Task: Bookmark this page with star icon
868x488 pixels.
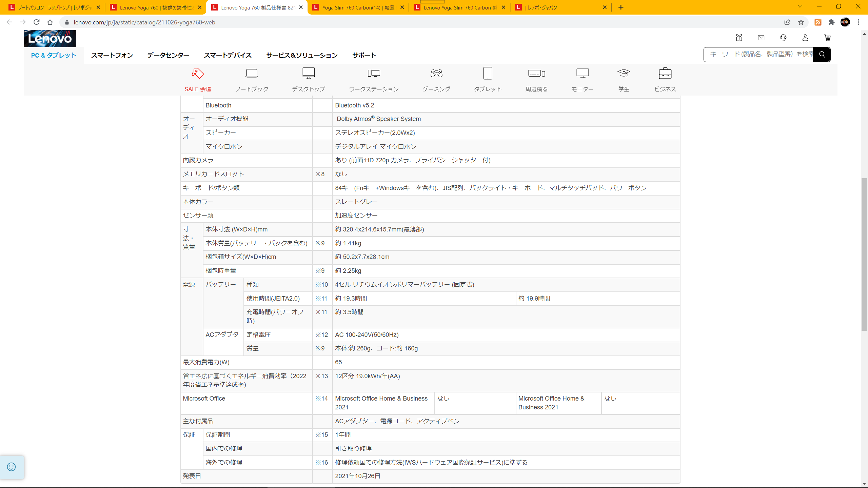Action: [x=801, y=22]
